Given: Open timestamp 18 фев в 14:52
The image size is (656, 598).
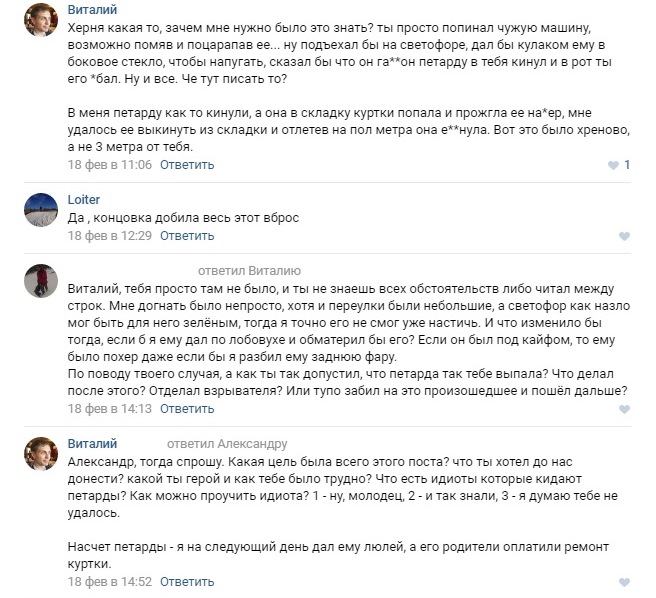Looking at the screenshot, I should [x=110, y=582].
